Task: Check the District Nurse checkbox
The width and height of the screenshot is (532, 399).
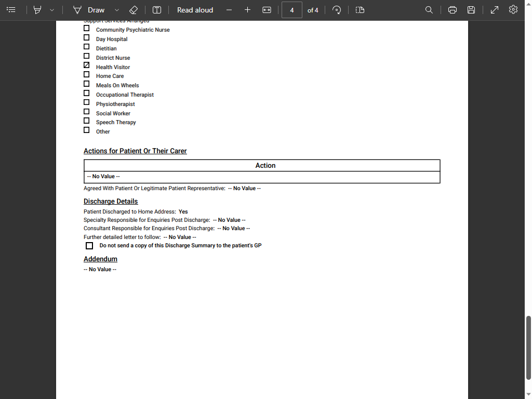Action: (87, 56)
